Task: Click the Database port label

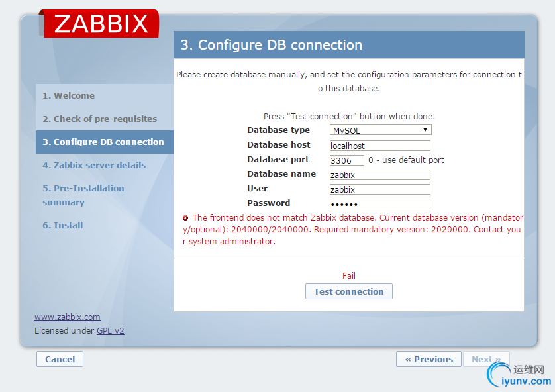Action: coord(278,159)
